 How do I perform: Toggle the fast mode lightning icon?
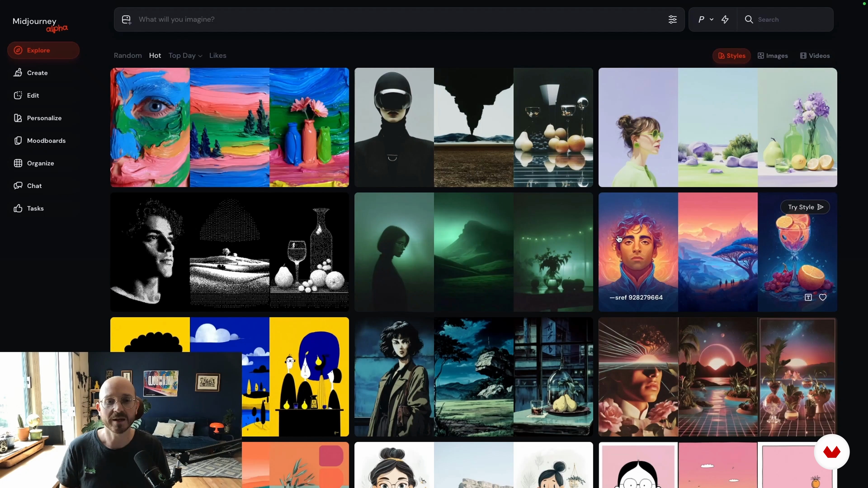725,19
